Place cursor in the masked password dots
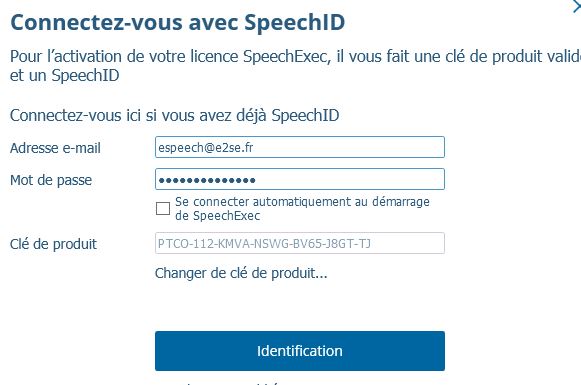This screenshot has width=581, height=385. tap(207, 180)
